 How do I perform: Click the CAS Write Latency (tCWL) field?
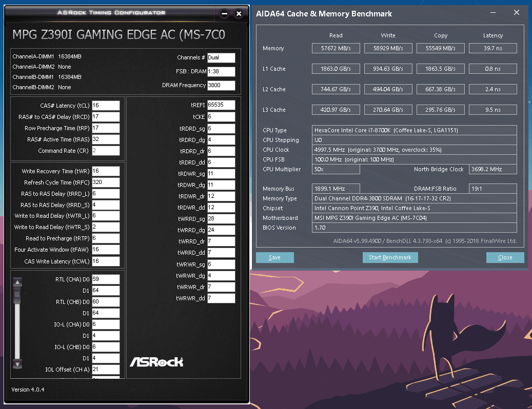click(x=106, y=261)
